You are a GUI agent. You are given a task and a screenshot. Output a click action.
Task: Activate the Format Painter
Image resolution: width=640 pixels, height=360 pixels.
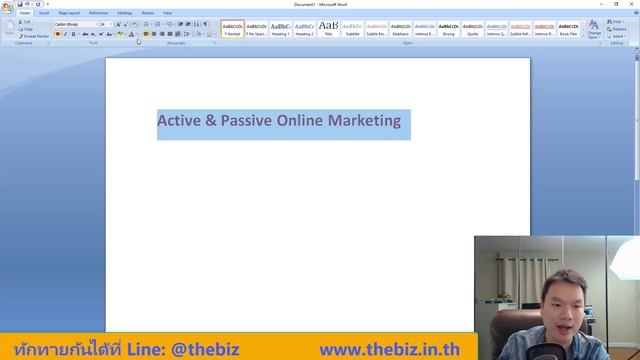(33, 36)
